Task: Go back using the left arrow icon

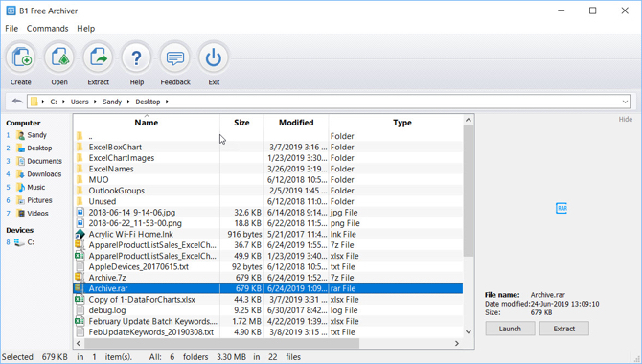Action: click(x=17, y=102)
